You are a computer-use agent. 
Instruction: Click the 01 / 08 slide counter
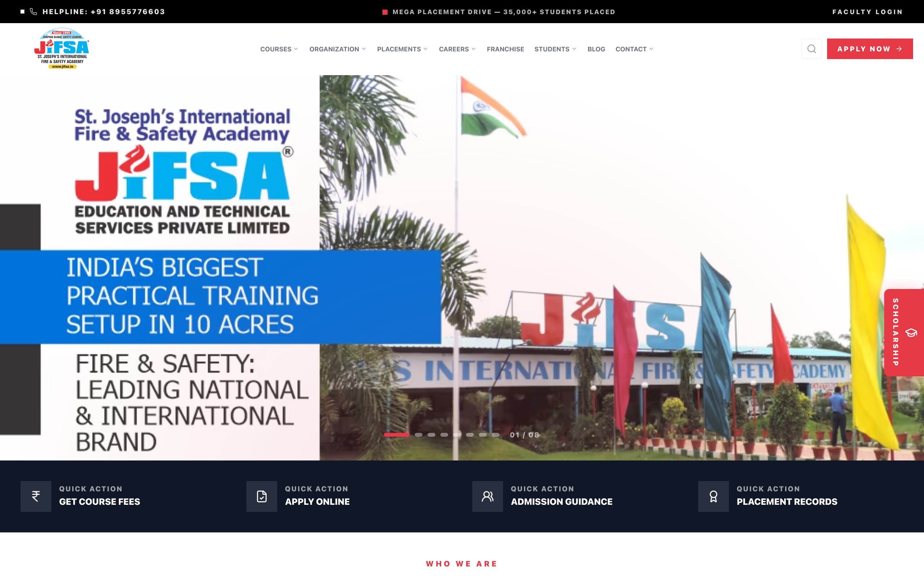525,435
